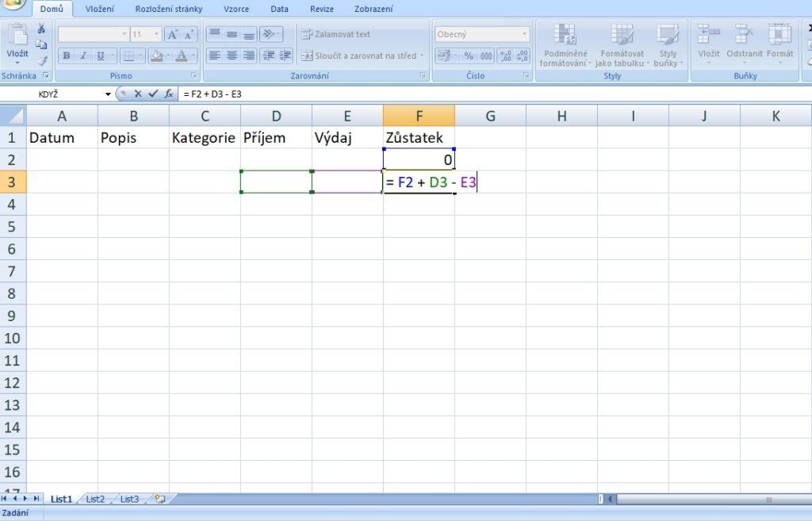This screenshot has height=521, width=812.
Task: Click the Increase Font Size icon
Action: point(172,35)
